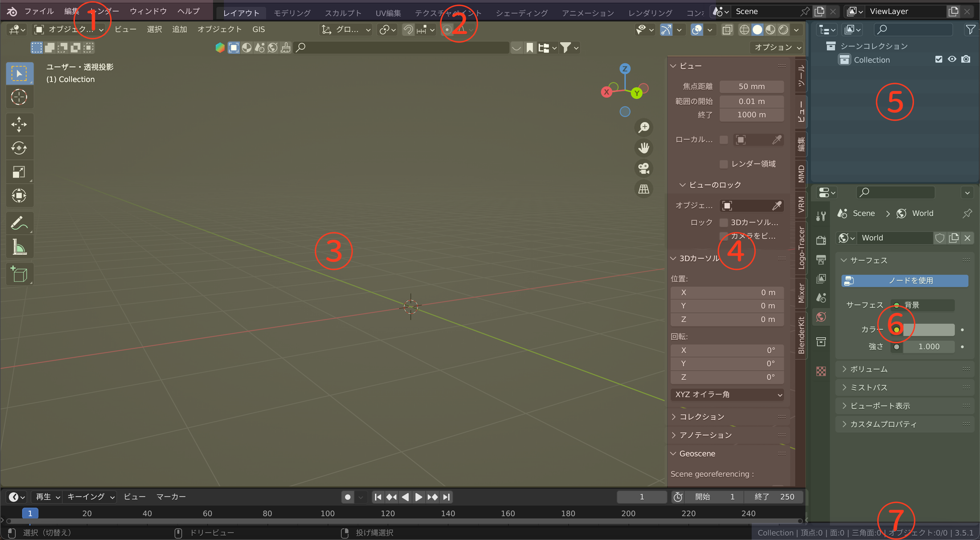980x540 pixels.
Task: Open the World properties tab icon
Action: [821, 317]
